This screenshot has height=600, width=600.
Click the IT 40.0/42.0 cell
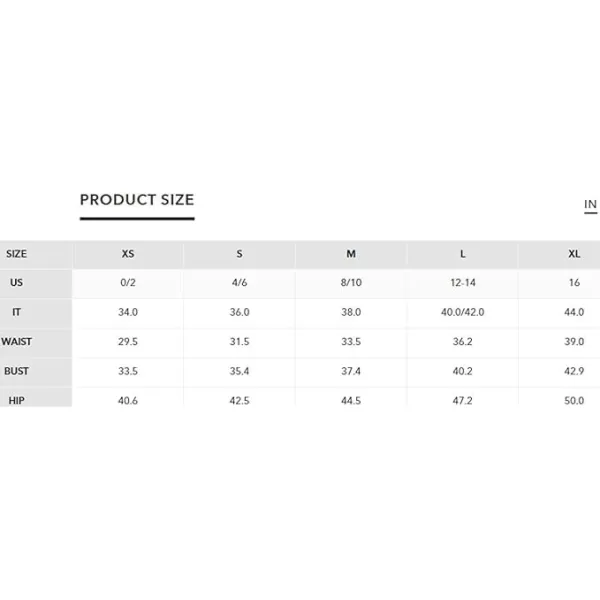463,312
